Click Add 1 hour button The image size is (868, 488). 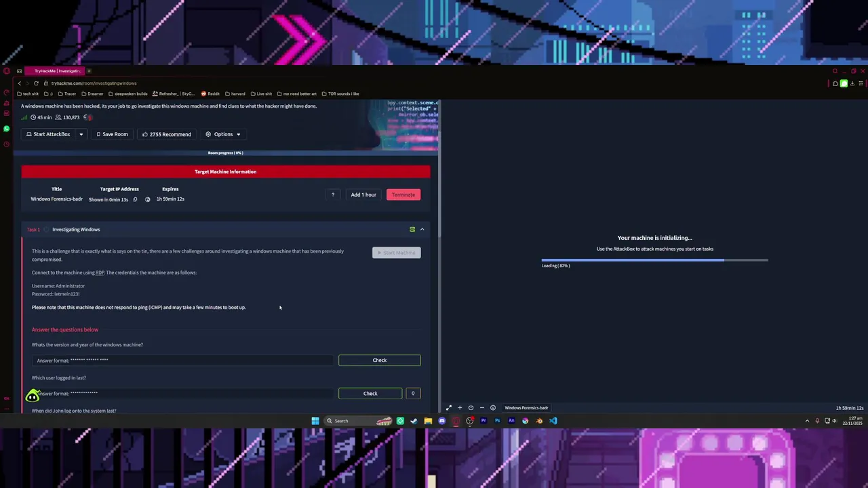(363, 195)
